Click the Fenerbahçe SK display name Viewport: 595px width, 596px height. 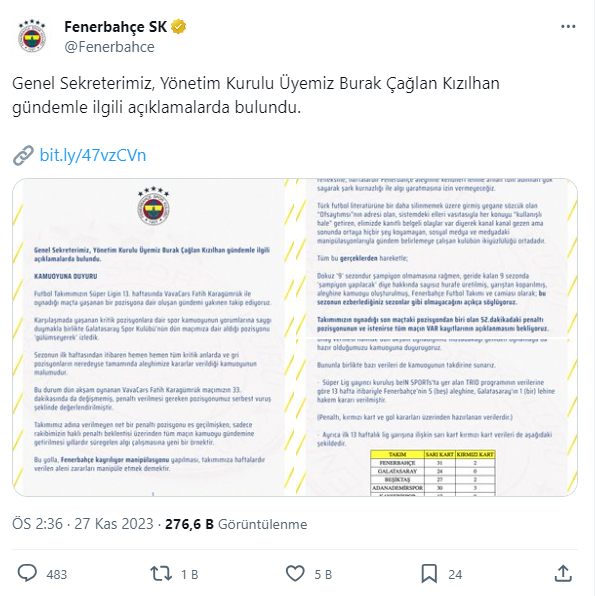116,27
